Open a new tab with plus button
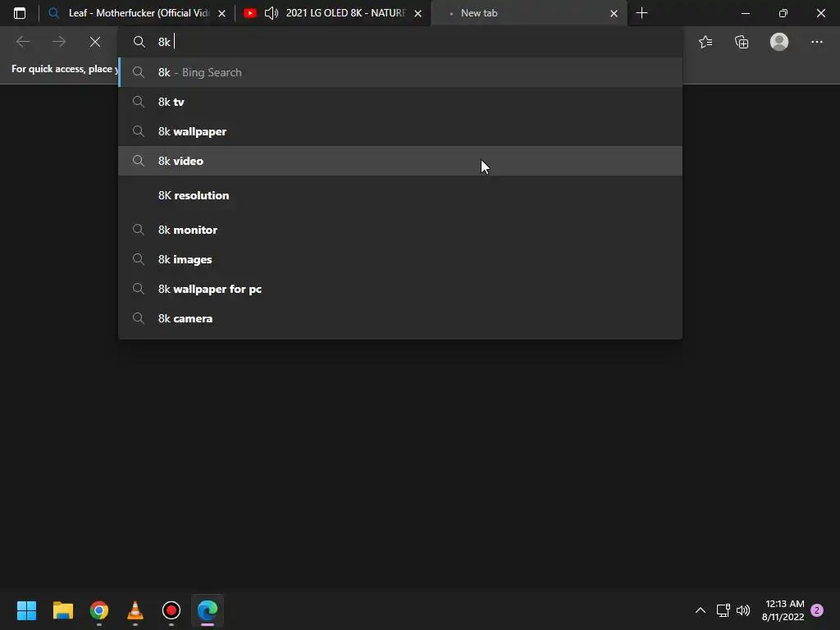The width and height of the screenshot is (840, 630). (641, 13)
